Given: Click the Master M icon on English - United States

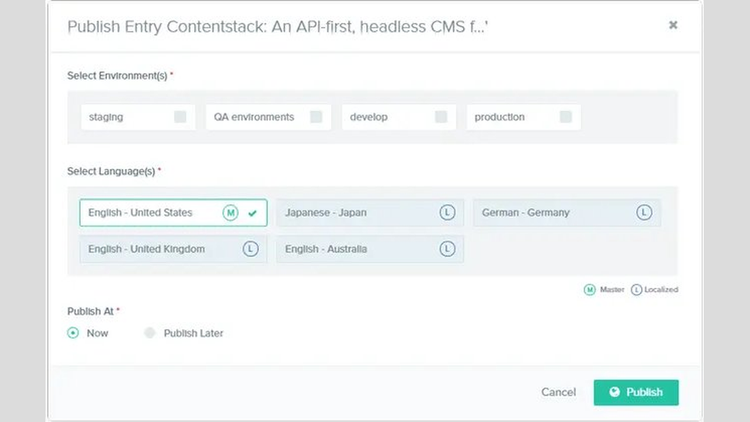Looking at the screenshot, I should pyautogui.click(x=230, y=212).
